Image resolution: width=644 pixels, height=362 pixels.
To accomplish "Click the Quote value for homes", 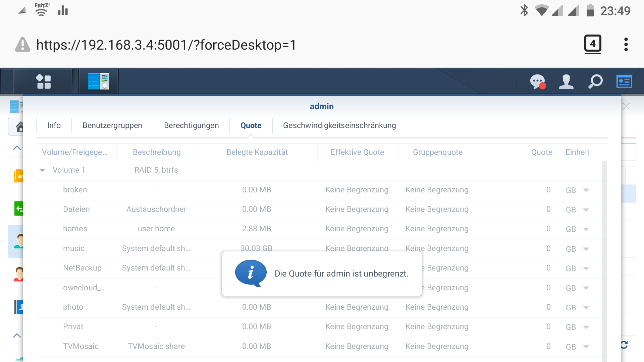I will coord(548,229).
